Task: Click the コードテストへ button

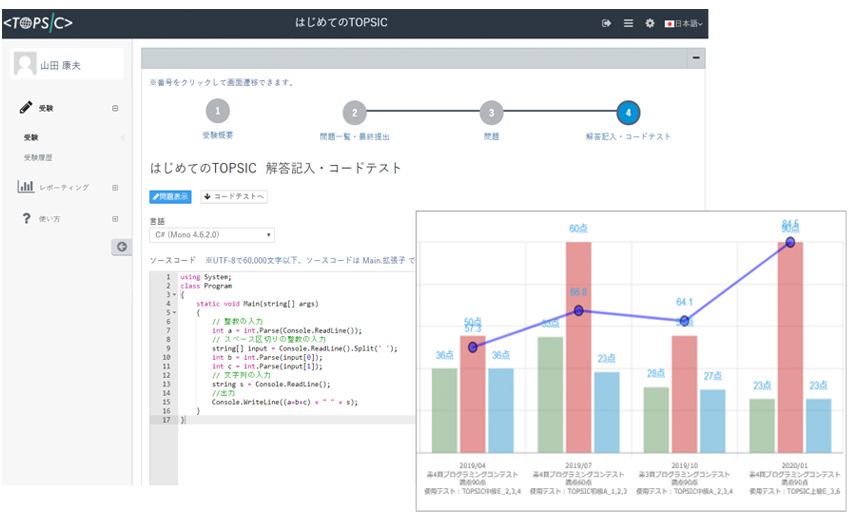Action: click(x=234, y=196)
